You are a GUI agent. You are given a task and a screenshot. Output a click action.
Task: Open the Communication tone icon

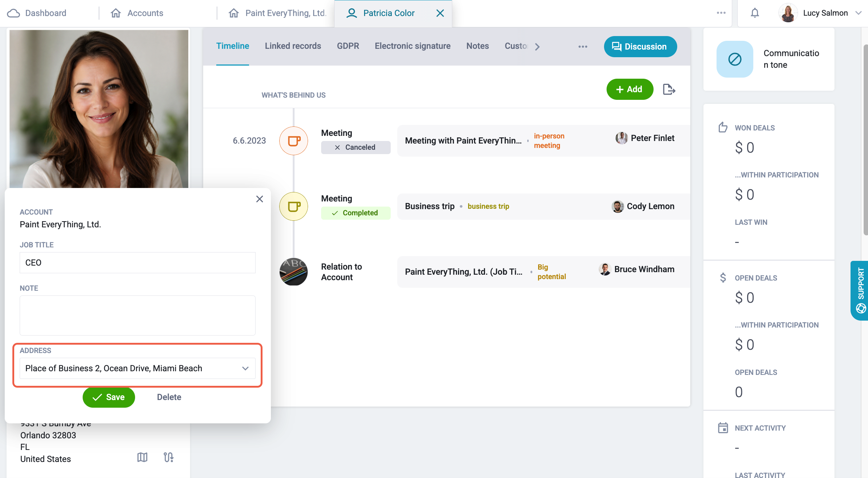click(x=735, y=59)
